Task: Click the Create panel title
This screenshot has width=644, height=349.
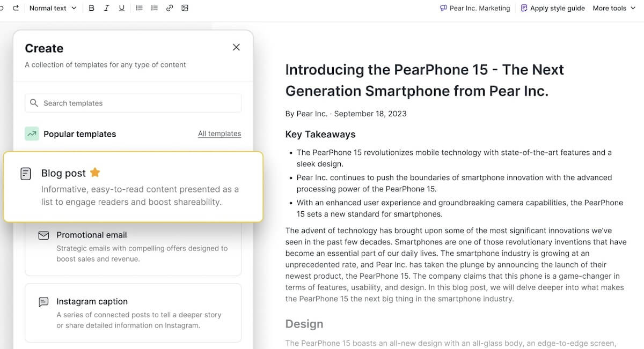Action: [x=44, y=48]
